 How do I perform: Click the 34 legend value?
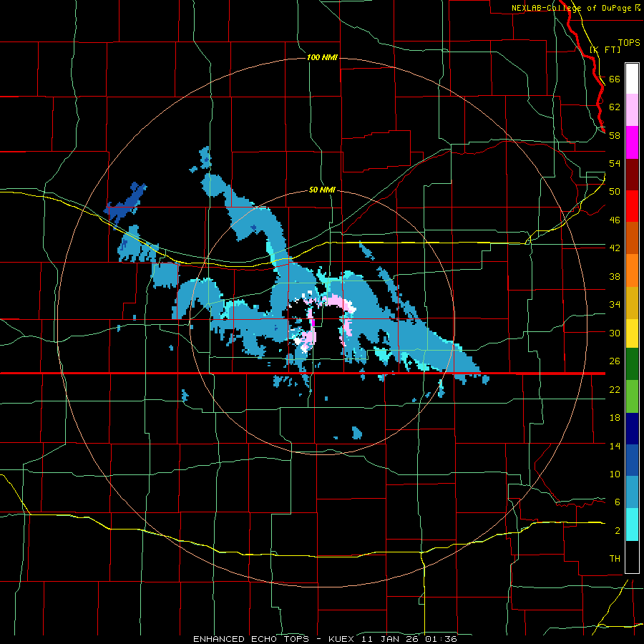click(615, 305)
